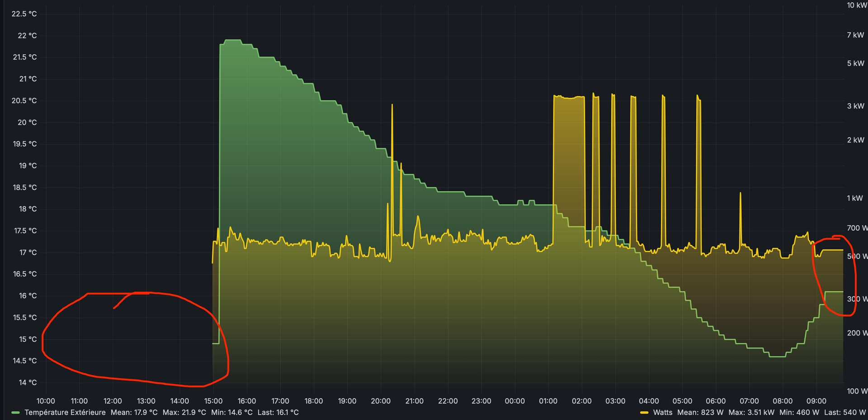Click the 22 °C left axis label
This screenshot has height=420, width=868.
27,36
